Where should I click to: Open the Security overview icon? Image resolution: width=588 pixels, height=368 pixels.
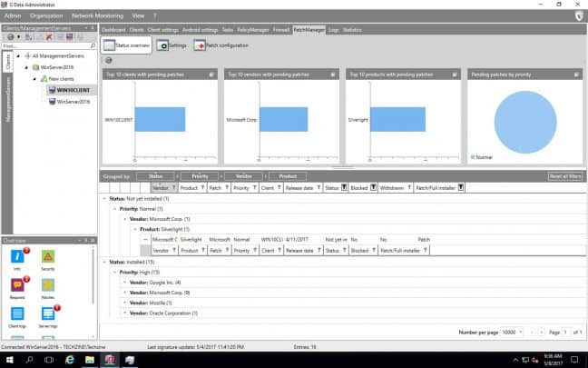[x=48, y=257]
